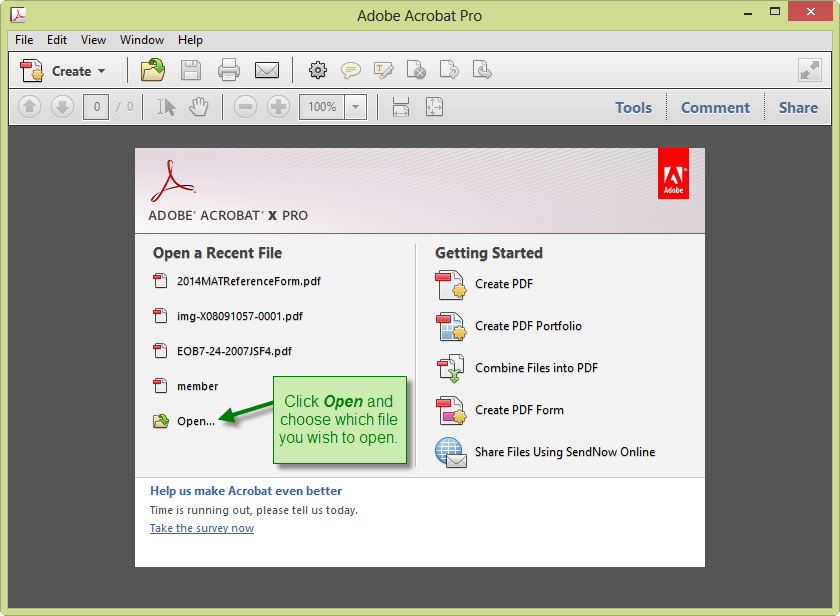Click the Combine Files into PDF icon
This screenshot has height=616, width=840.
tap(451, 369)
